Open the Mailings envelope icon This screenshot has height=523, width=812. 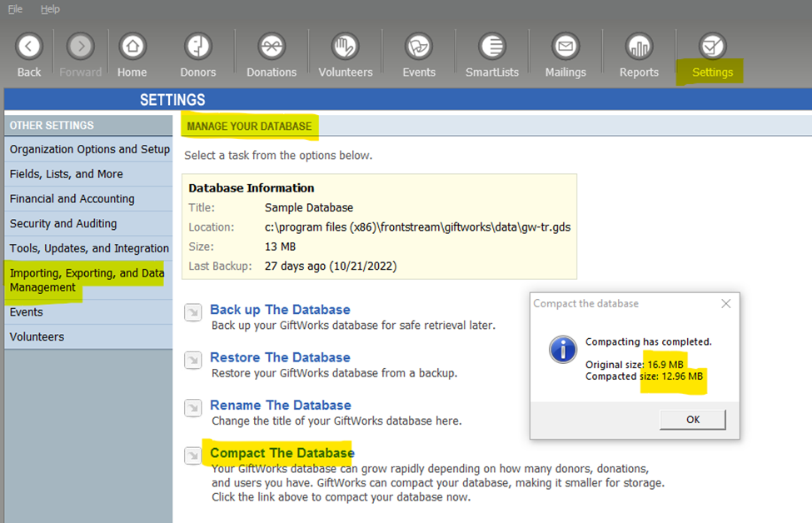point(565,47)
